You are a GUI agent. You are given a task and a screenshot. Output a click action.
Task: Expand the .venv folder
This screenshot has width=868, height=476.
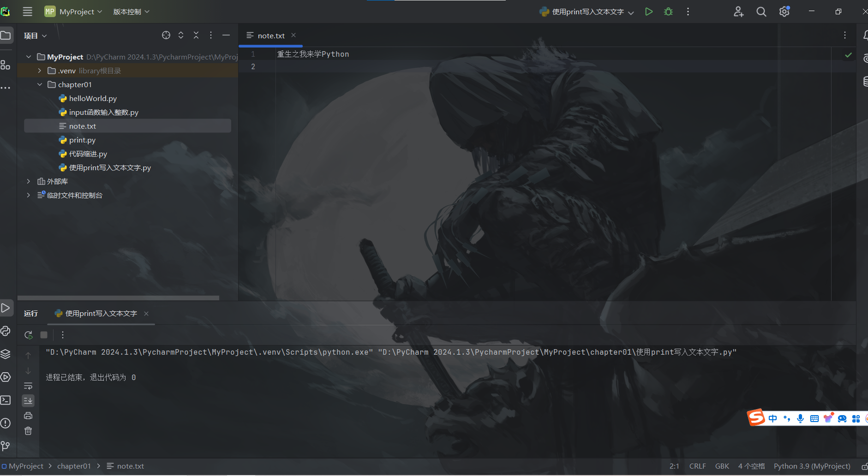coord(39,71)
